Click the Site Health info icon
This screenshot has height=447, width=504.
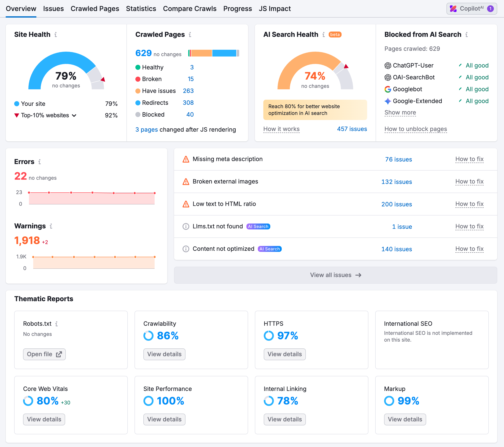(56, 34)
